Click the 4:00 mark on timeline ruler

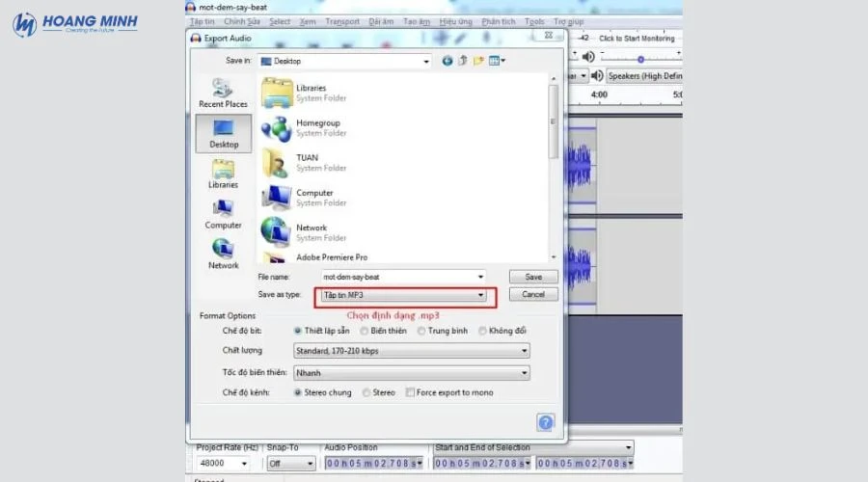(599, 94)
